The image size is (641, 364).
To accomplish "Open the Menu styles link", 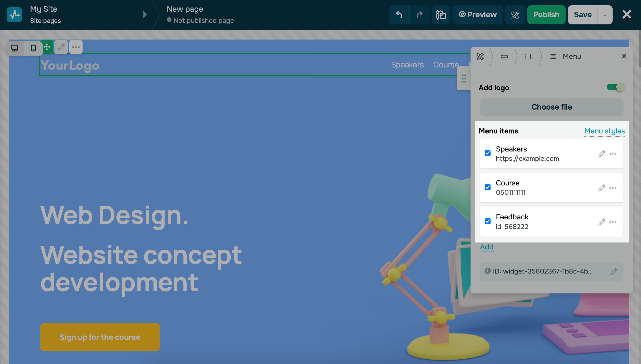I will click(604, 131).
